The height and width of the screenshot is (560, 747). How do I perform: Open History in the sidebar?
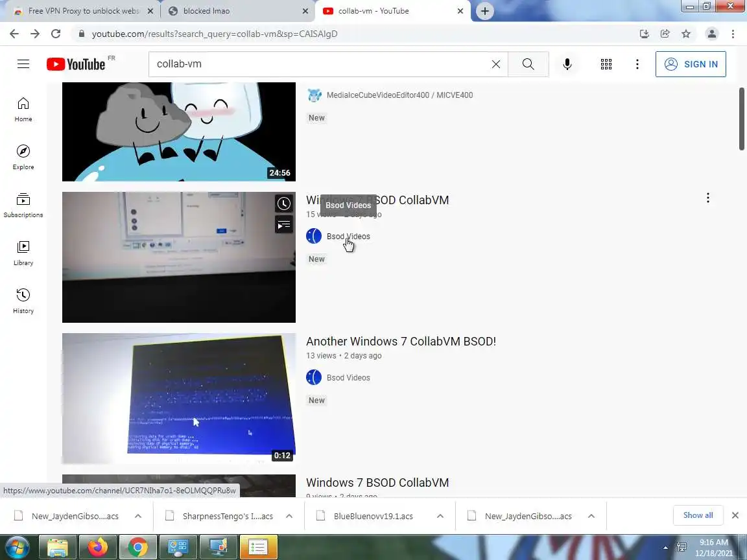pos(23,301)
